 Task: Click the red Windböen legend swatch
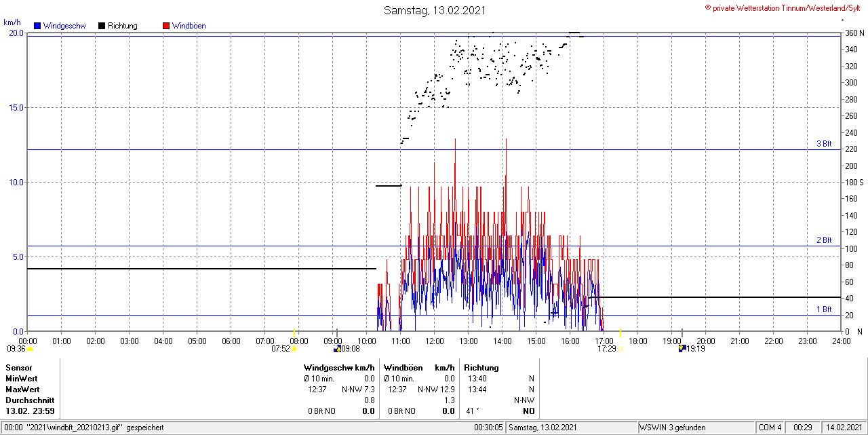[x=166, y=26]
